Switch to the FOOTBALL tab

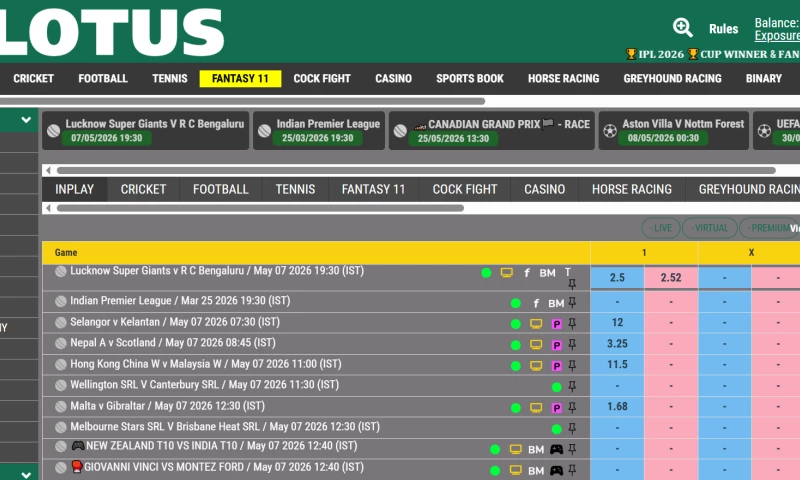click(x=220, y=189)
